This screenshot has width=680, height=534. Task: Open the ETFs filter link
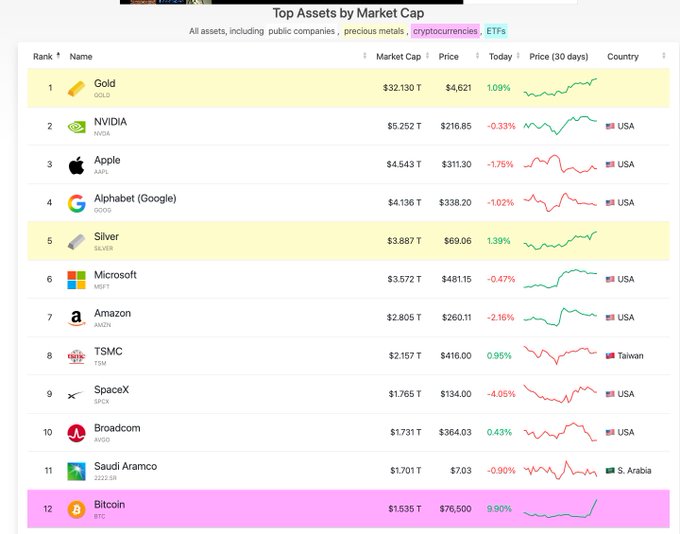click(x=496, y=31)
